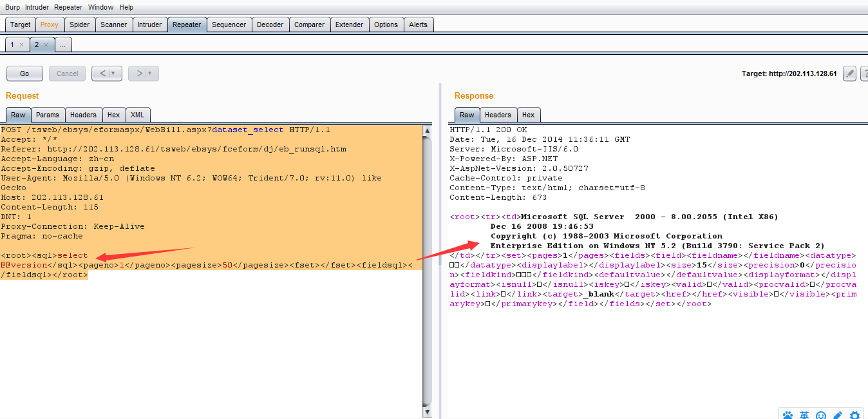Open the emoji smiley face icon
Viewport: 868px width, 419px height.
click(x=821, y=415)
